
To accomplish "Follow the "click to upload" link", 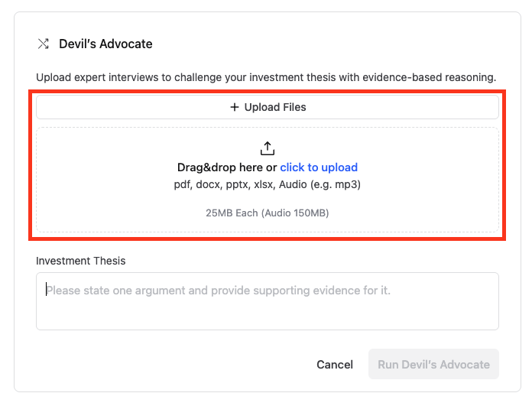I will [319, 167].
